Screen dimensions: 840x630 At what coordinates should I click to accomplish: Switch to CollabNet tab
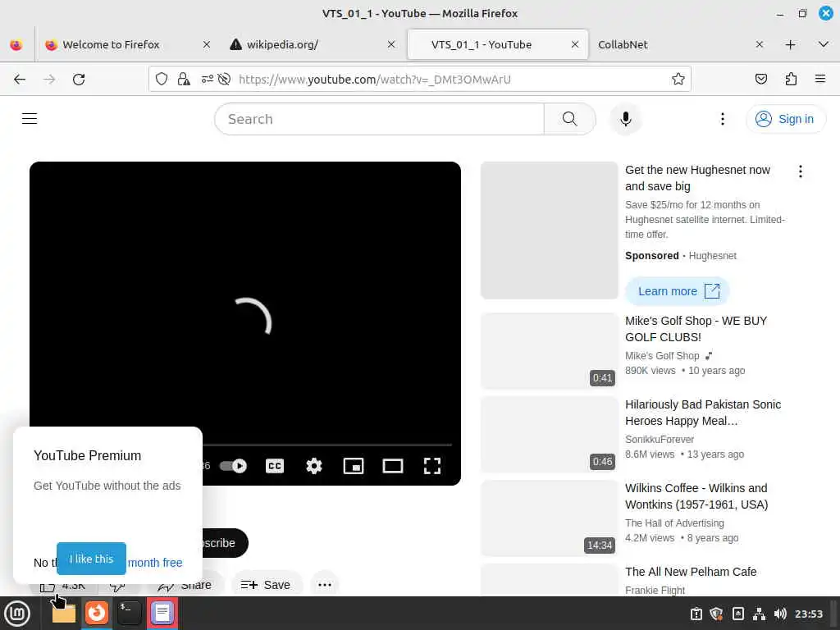tap(623, 44)
